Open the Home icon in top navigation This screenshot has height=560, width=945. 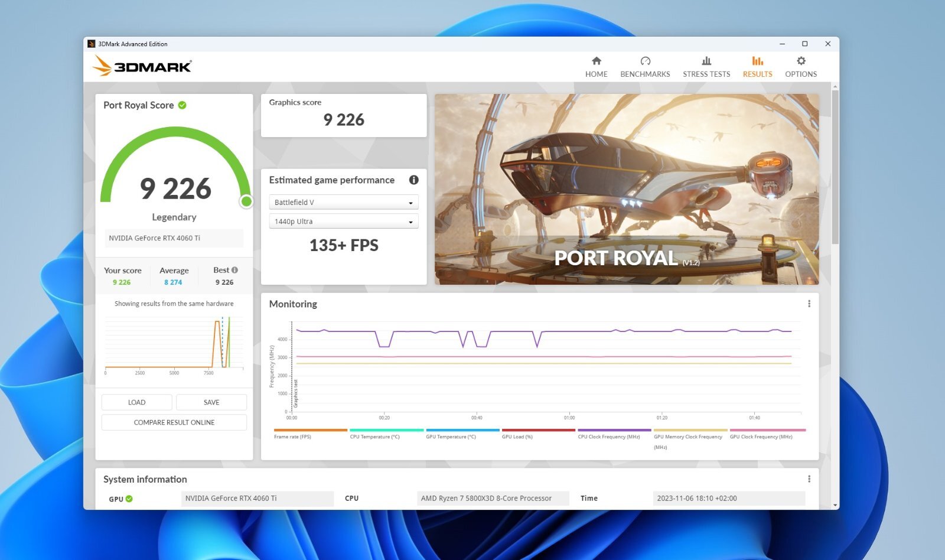597,61
